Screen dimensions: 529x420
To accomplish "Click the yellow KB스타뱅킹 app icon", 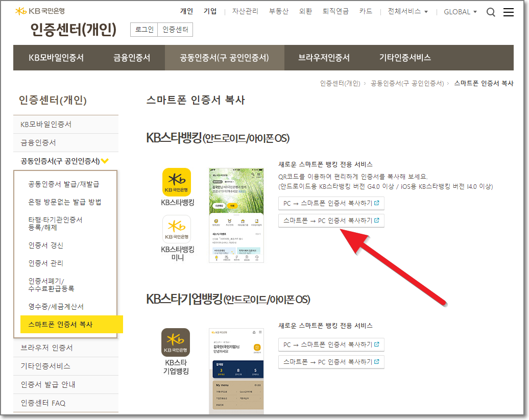I will pyautogui.click(x=177, y=182).
